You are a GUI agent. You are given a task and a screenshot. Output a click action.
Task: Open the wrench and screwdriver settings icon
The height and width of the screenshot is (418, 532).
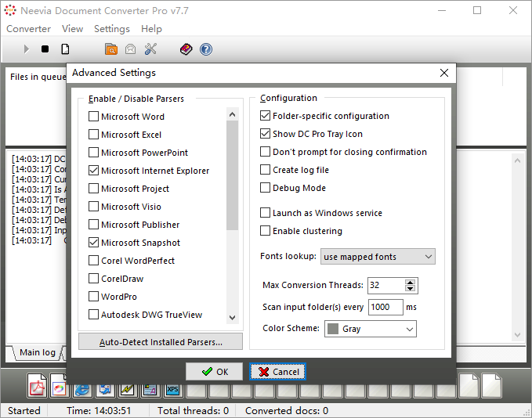pyautogui.click(x=150, y=49)
